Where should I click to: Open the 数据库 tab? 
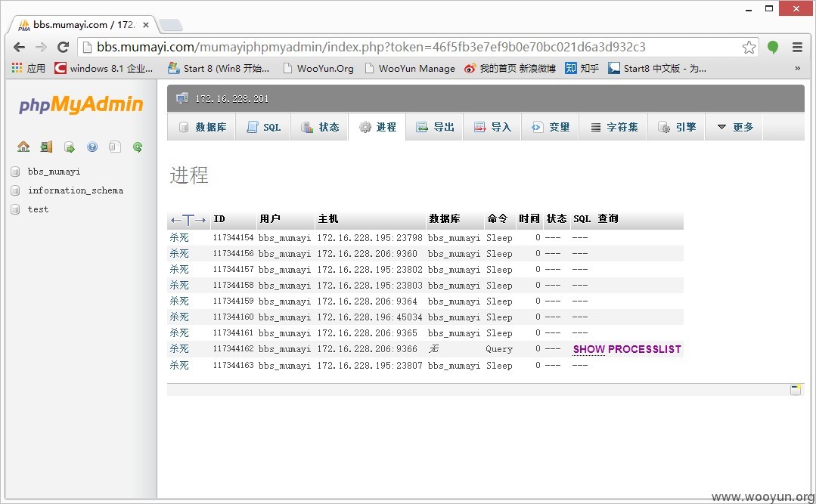click(x=202, y=127)
